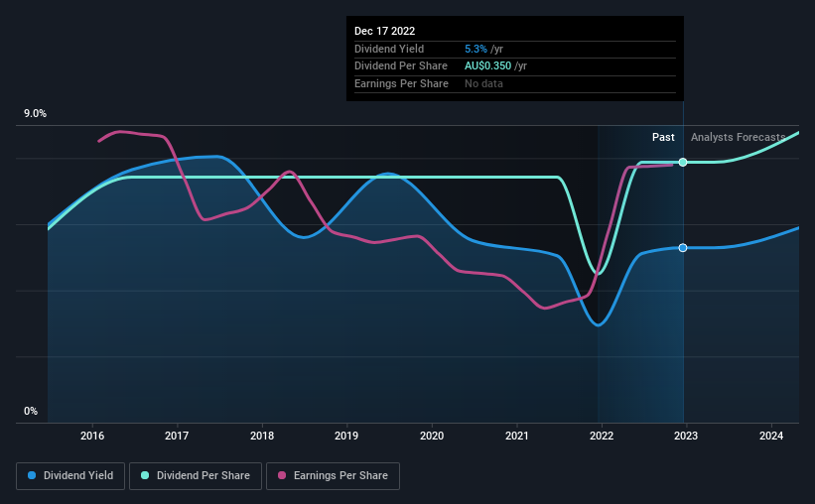Click the 5.3% dividend yield value
Viewport: 815px width, 504px height.
(475, 49)
